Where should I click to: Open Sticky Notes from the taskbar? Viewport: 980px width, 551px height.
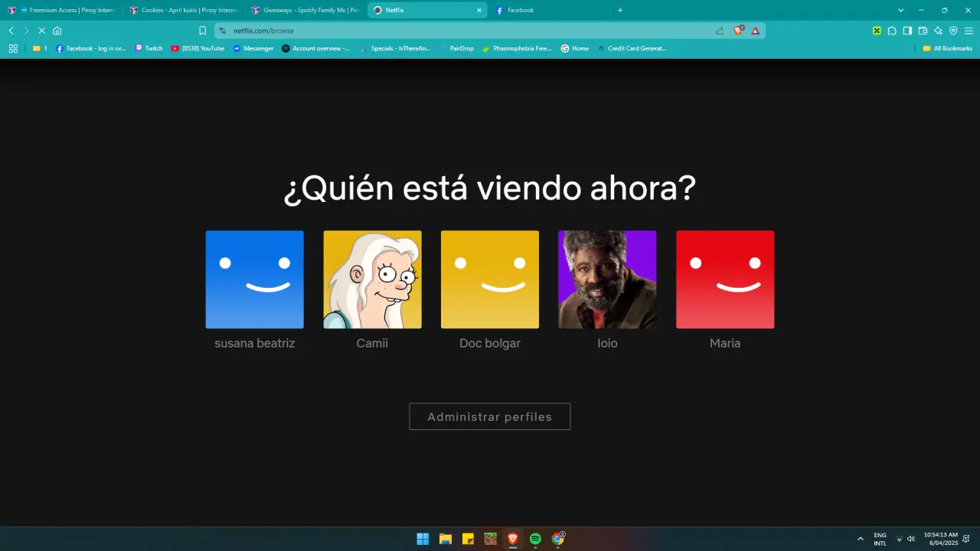tap(468, 539)
